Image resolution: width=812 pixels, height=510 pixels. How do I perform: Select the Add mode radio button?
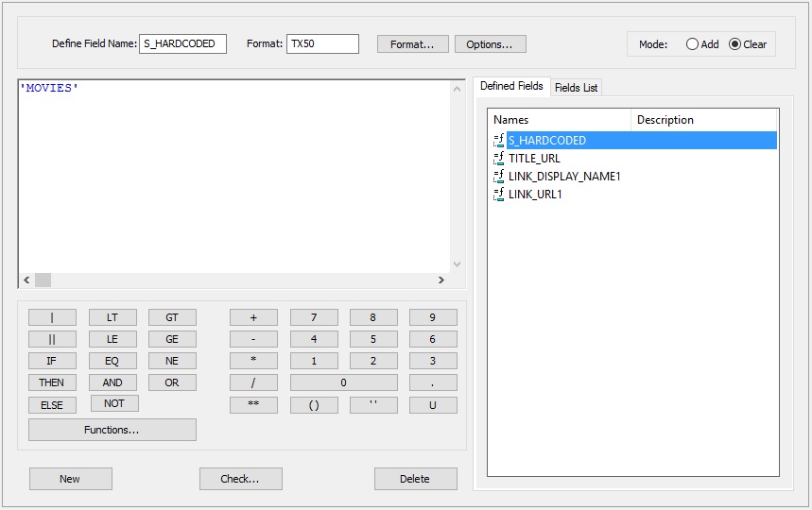693,44
